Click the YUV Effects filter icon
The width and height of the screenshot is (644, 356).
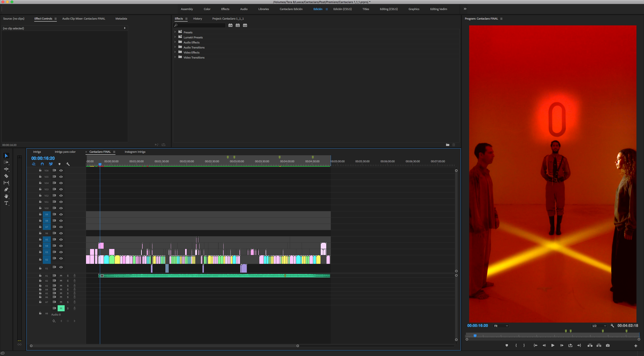[245, 25]
